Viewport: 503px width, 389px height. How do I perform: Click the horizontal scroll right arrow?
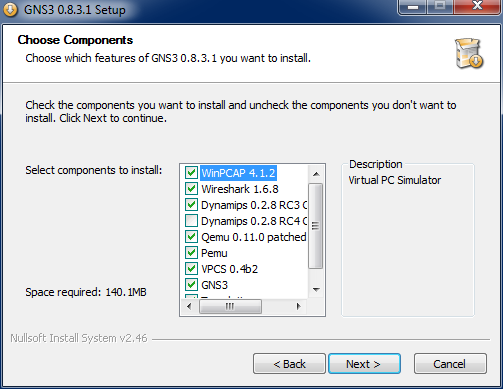pyautogui.click(x=299, y=306)
